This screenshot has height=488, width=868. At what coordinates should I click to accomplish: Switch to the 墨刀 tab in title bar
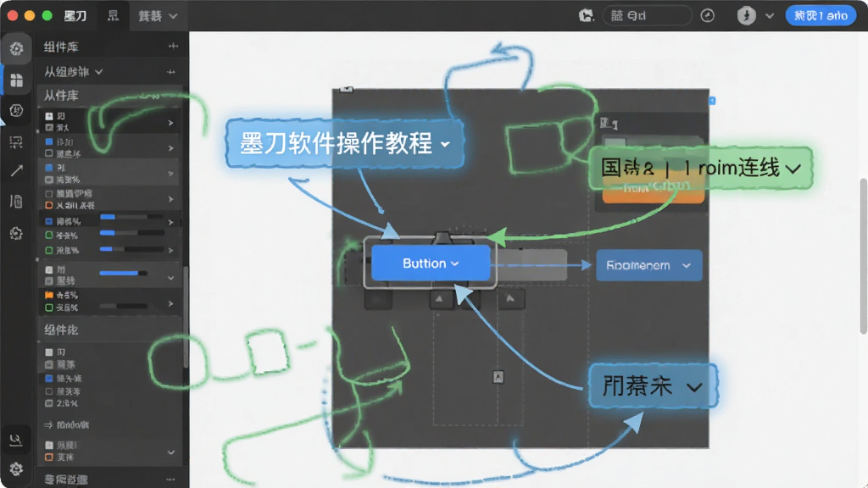pyautogui.click(x=75, y=16)
